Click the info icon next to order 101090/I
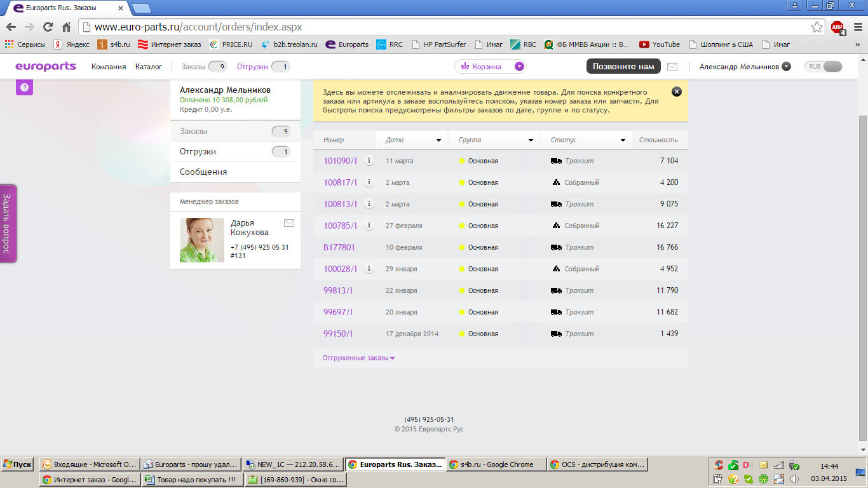 [x=369, y=161]
